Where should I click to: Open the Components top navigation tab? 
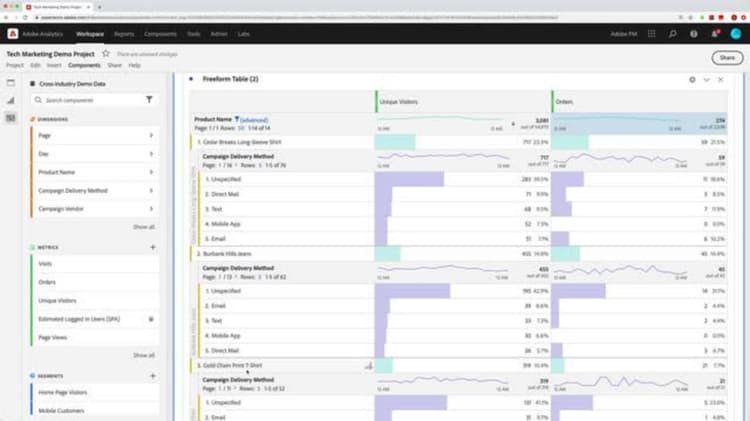click(x=160, y=34)
